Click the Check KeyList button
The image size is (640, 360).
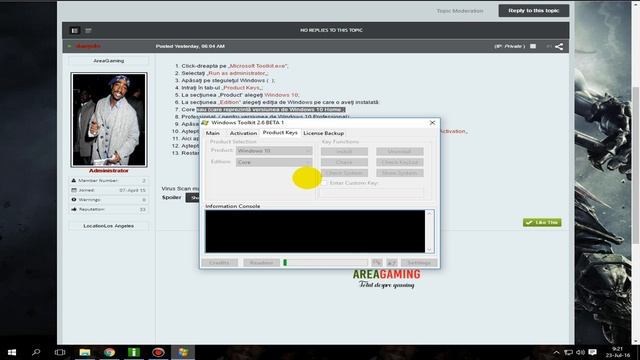tap(400, 162)
